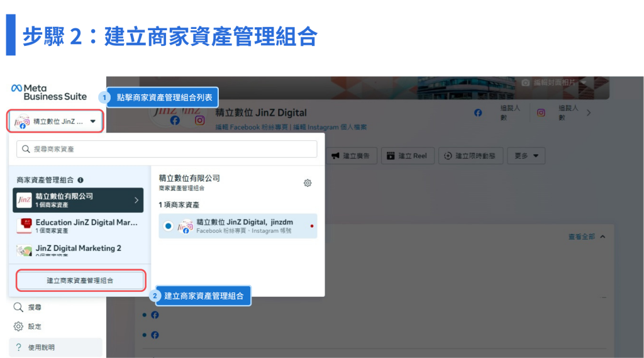Select Education JinZ Digital Mar... portfolio
Screen dimensions: 644x358
point(79,226)
